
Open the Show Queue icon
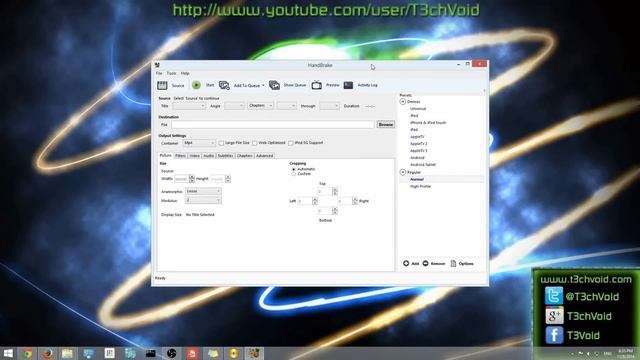[274, 85]
